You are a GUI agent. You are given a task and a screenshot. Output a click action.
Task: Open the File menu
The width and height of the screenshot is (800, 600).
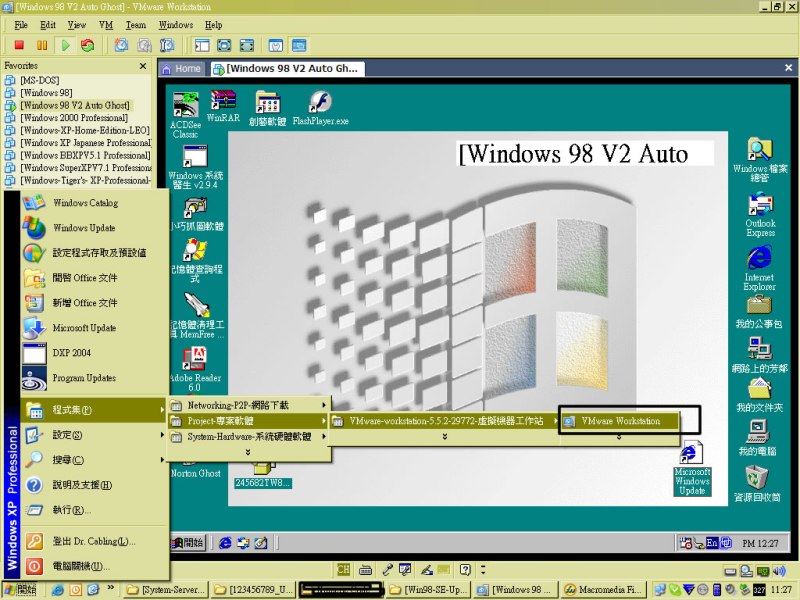pyautogui.click(x=21, y=25)
